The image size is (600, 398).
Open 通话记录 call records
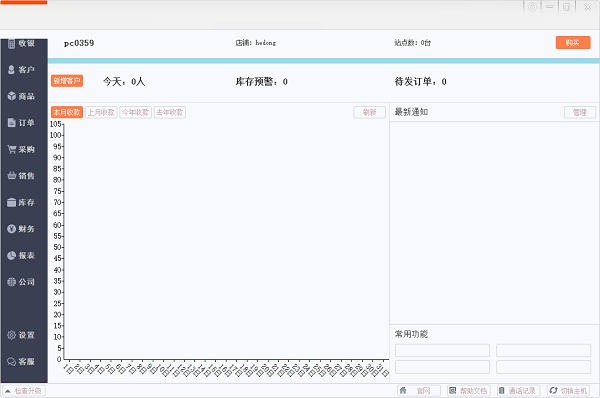click(518, 390)
